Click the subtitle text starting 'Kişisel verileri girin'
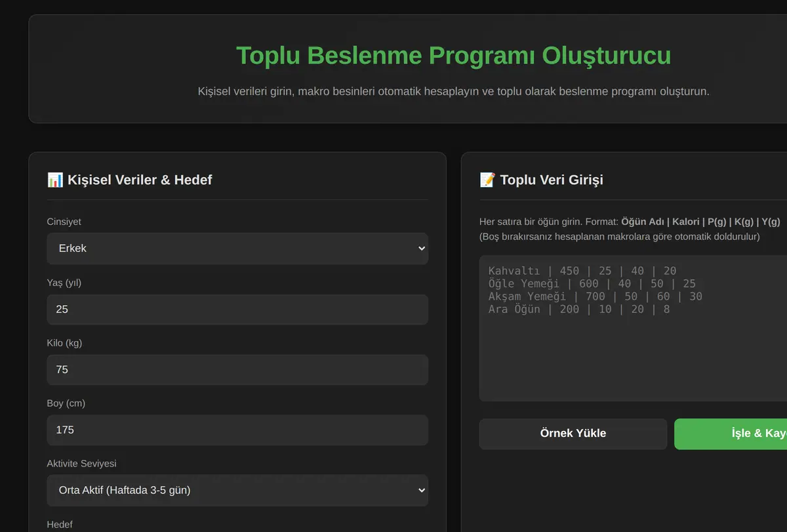This screenshot has height=532, width=787. pos(454,91)
